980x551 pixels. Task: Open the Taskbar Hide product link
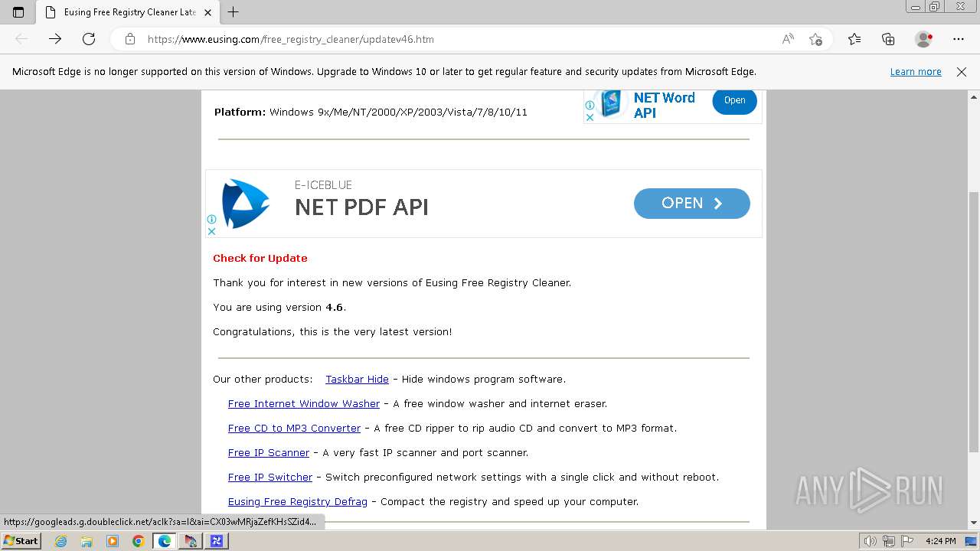357,379
